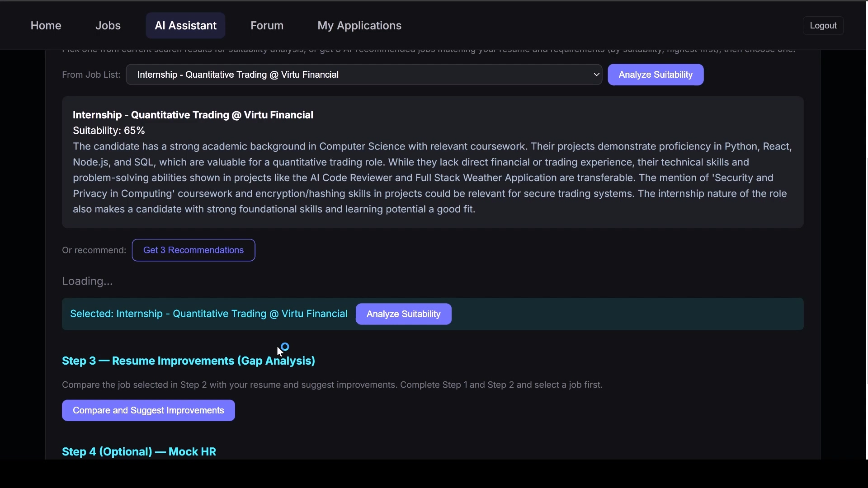Open My Applications page

coord(359,26)
